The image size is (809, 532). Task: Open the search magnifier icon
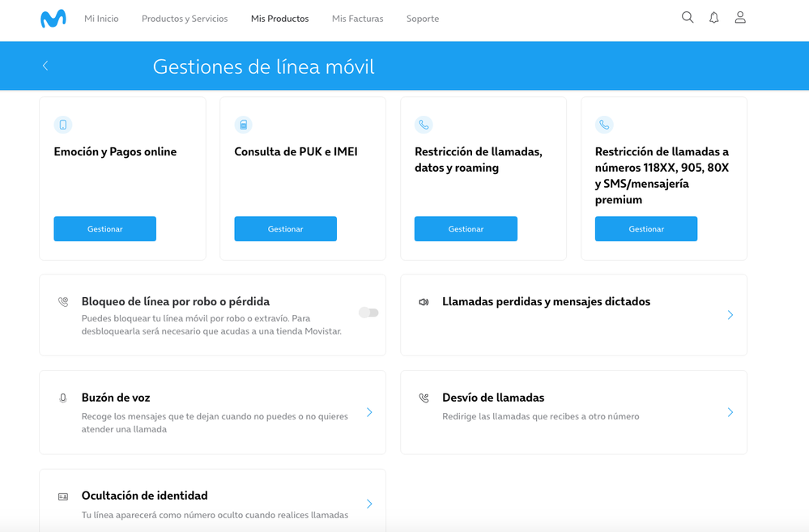pyautogui.click(x=688, y=18)
